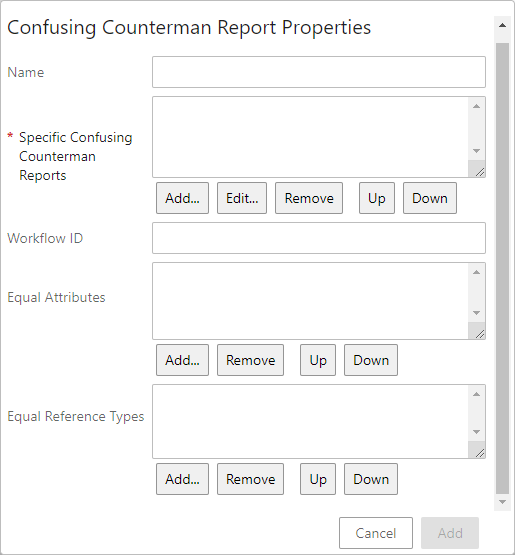515x555 pixels.
Task: Cancel the Report Properties dialog
Action: pyautogui.click(x=376, y=533)
